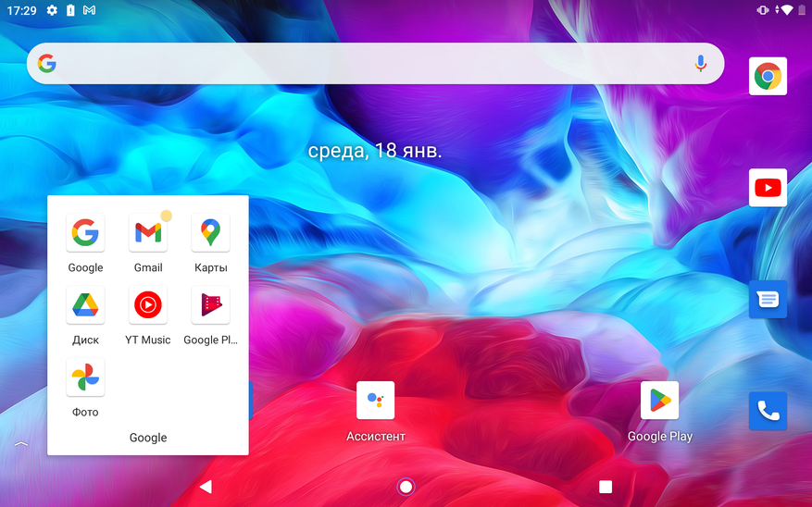Launch the Ассистент app
The image size is (812, 507).
376,401
